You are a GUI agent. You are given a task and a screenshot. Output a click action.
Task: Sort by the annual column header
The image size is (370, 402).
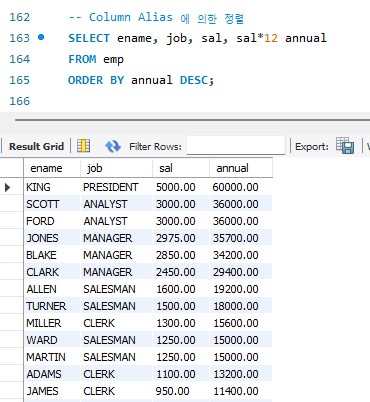pyautogui.click(x=241, y=168)
